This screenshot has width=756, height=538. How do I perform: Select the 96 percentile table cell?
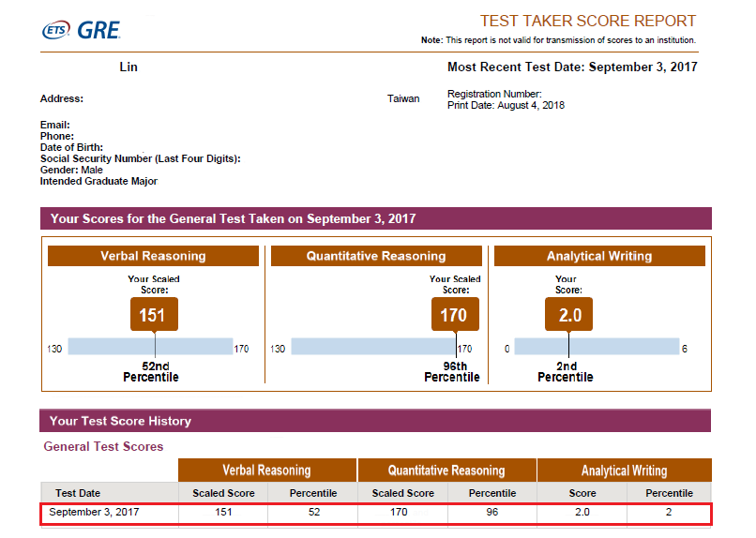pos(492,512)
